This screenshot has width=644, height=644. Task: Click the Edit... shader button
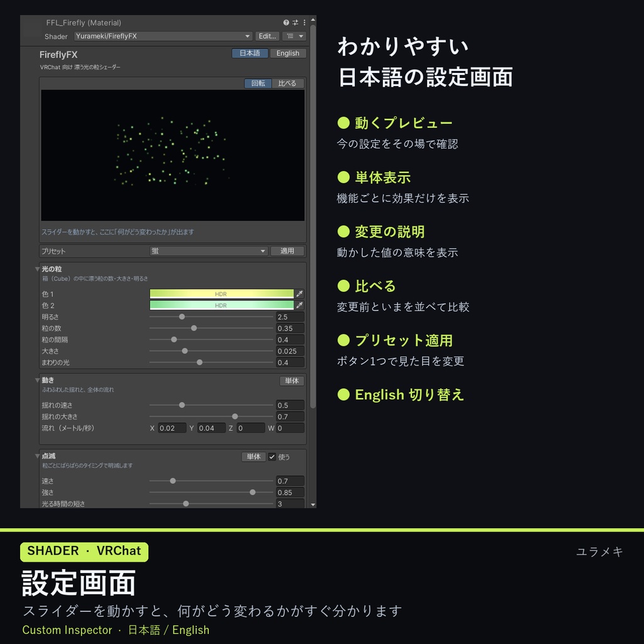coord(267,36)
